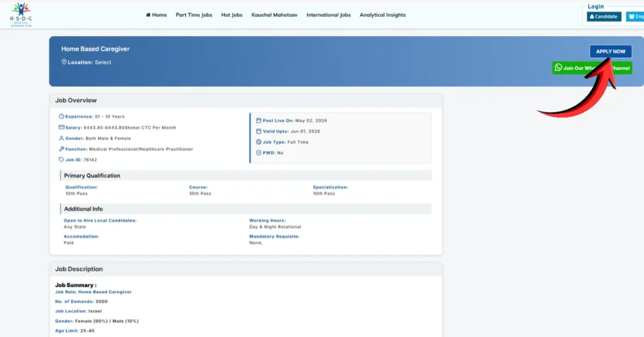The image size is (644, 337).
Task: Click the Post Live On calendar icon
Action: click(258, 121)
